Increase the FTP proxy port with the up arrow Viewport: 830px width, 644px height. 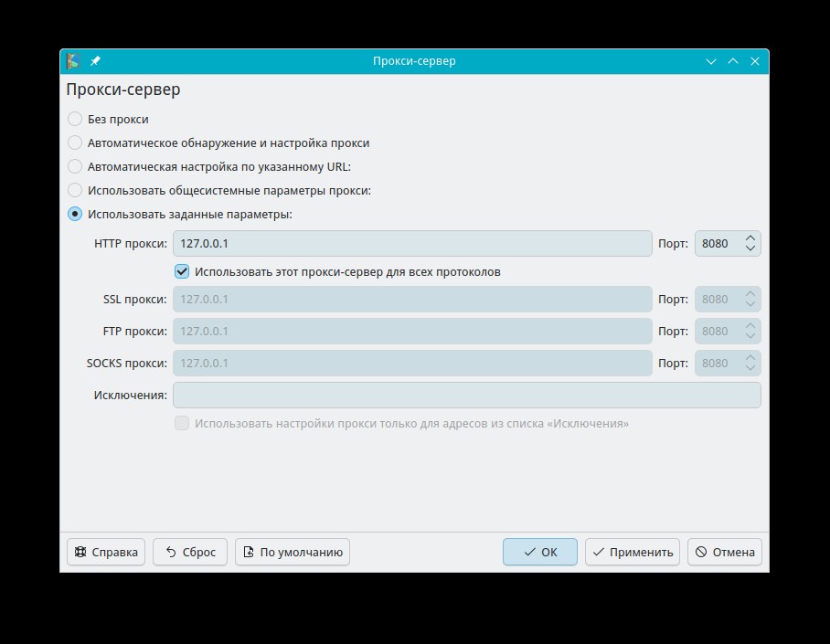(x=750, y=325)
